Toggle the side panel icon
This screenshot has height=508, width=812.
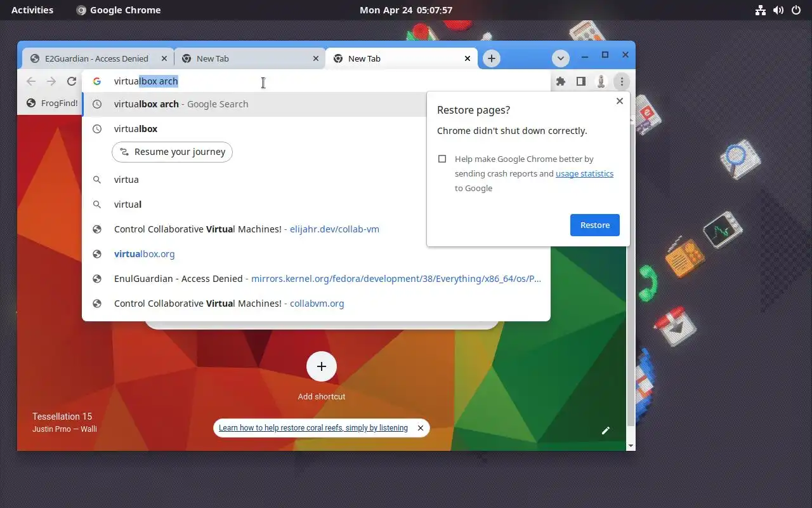[580, 81]
